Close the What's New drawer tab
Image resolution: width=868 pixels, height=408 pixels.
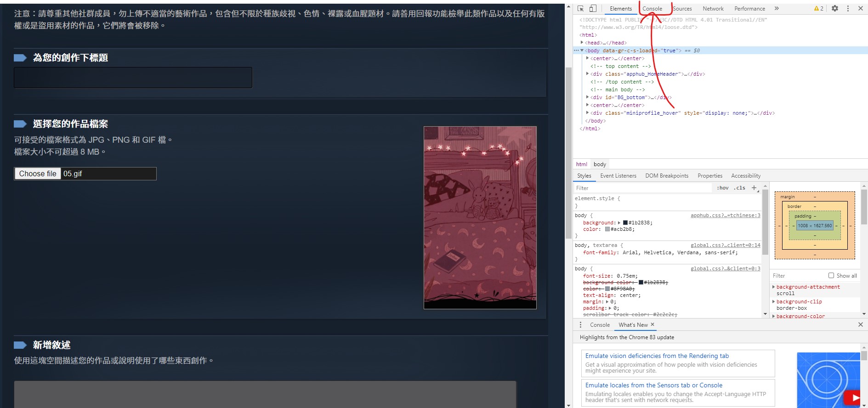(652, 324)
